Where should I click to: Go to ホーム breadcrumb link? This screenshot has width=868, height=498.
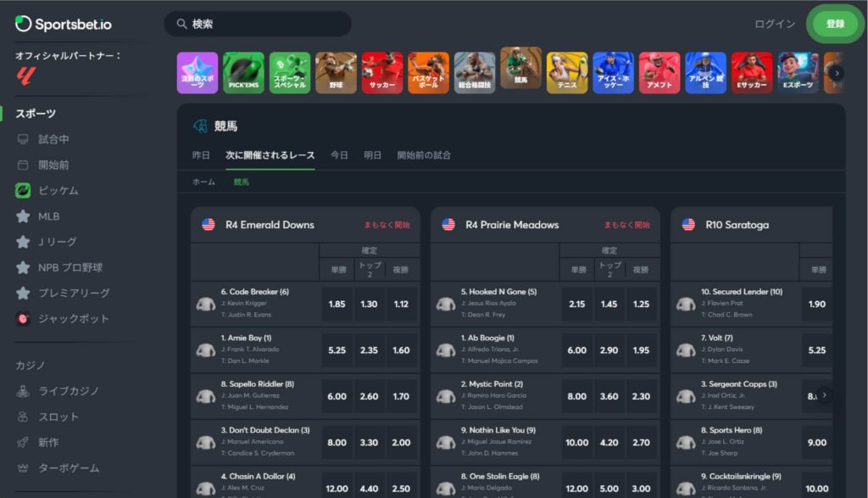coord(203,182)
